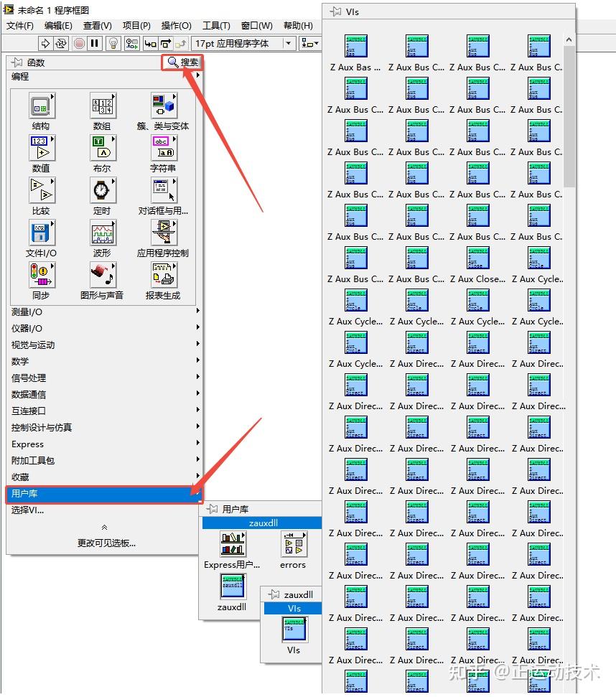Toggle continuous run mode

pos(62,43)
